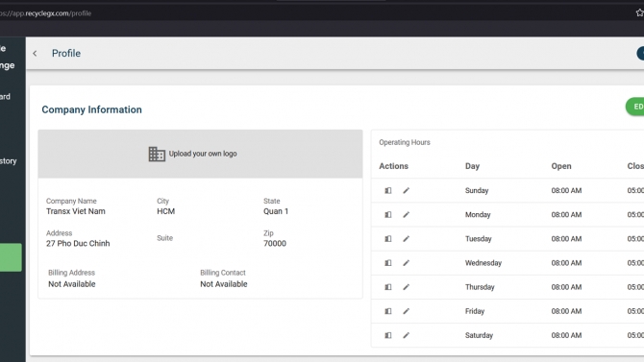Click the city value HCM
Image resolution: width=644 pixels, height=362 pixels.
pos(166,211)
